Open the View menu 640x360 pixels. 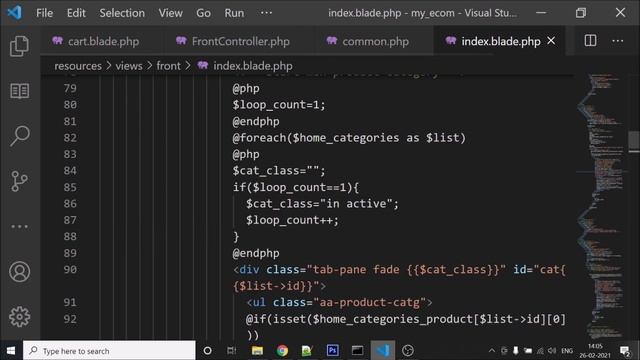[x=171, y=13]
